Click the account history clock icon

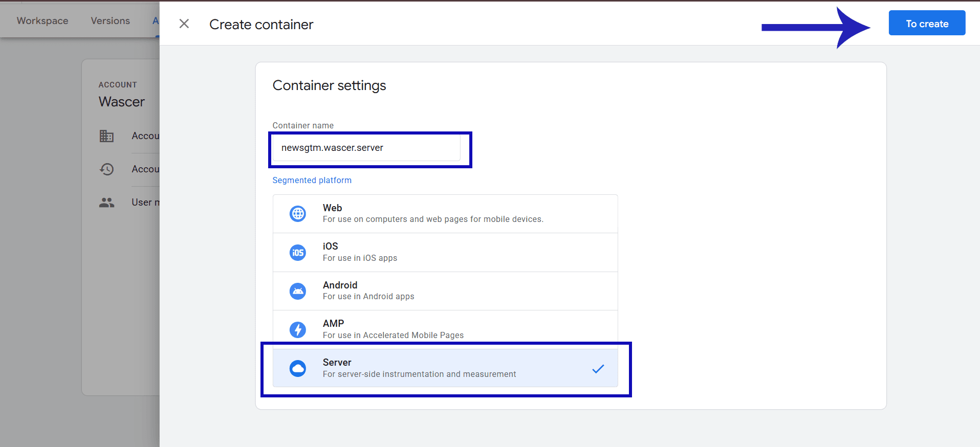pos(106,169)
